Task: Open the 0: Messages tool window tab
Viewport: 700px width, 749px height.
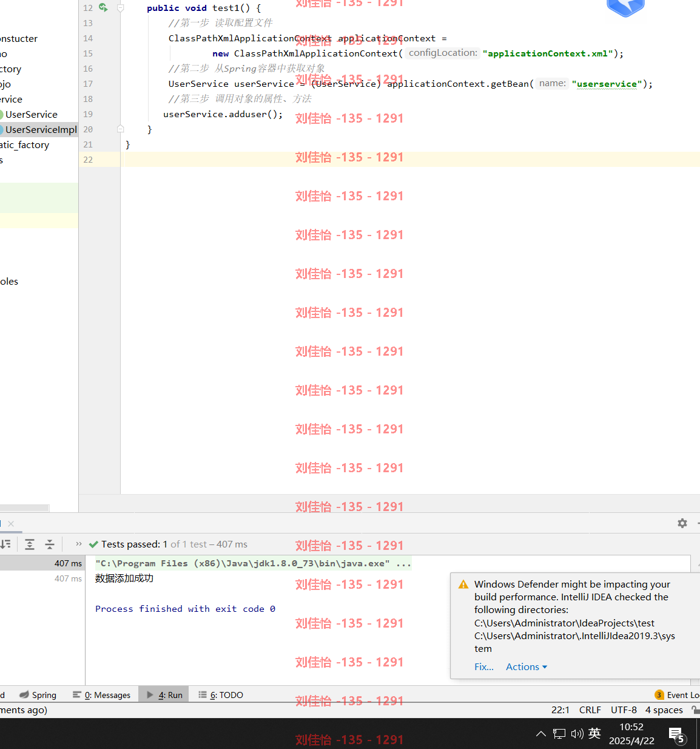Action: pos(101,695)
